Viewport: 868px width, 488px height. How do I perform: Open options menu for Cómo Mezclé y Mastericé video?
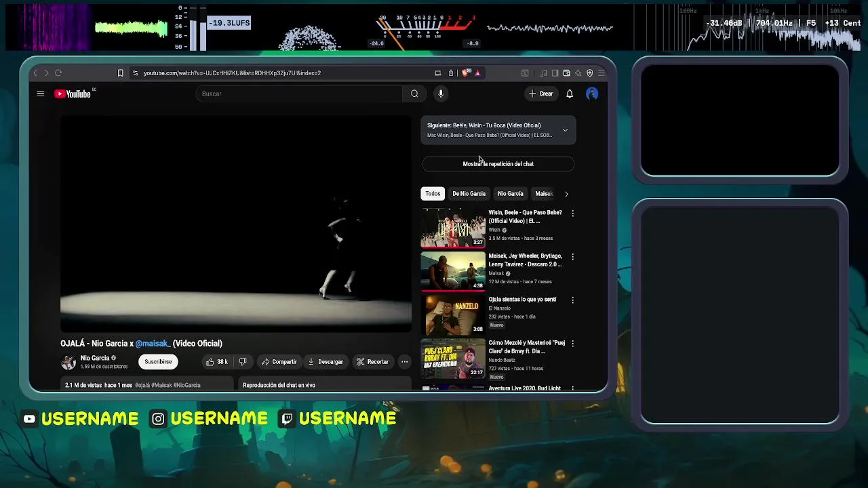(x=573, y=344)
